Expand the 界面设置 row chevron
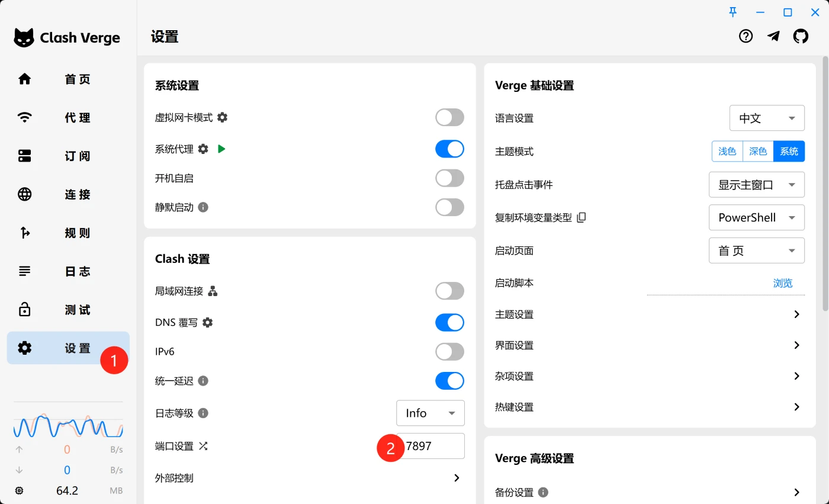 point(797,345)
